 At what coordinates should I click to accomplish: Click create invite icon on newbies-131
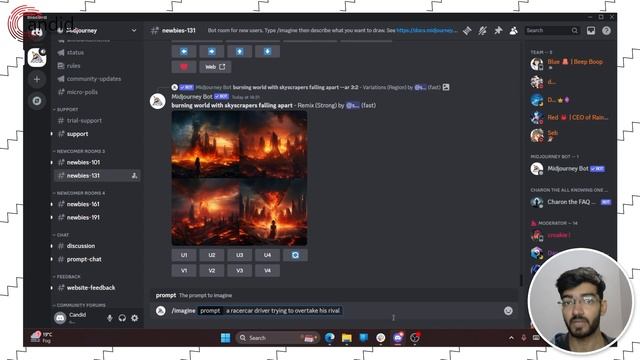pos(134,176)
